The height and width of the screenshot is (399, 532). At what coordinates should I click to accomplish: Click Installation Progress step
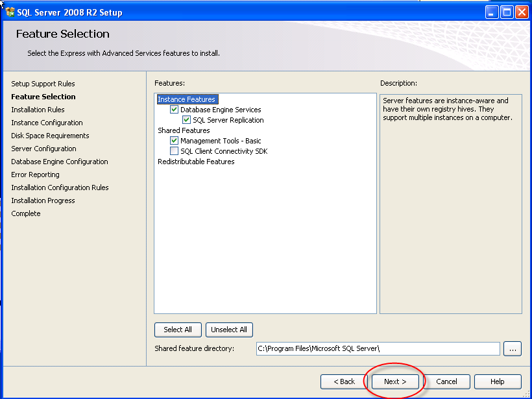click(x=43, y=200)
